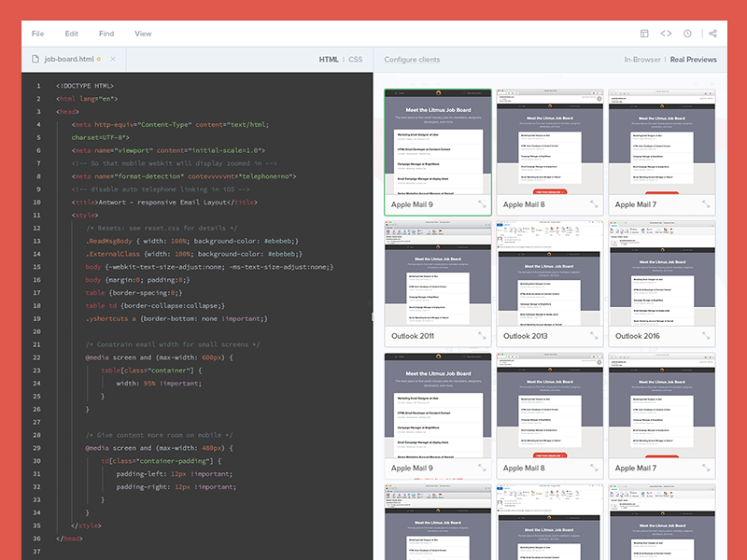Click the "Outlook 2011" label

click(x=413, y=336)
